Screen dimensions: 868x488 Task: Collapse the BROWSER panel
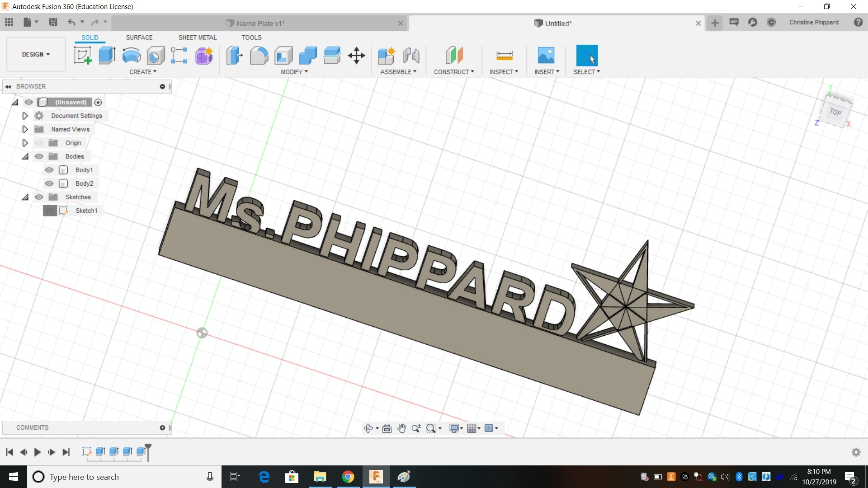(x=8, y=86)
